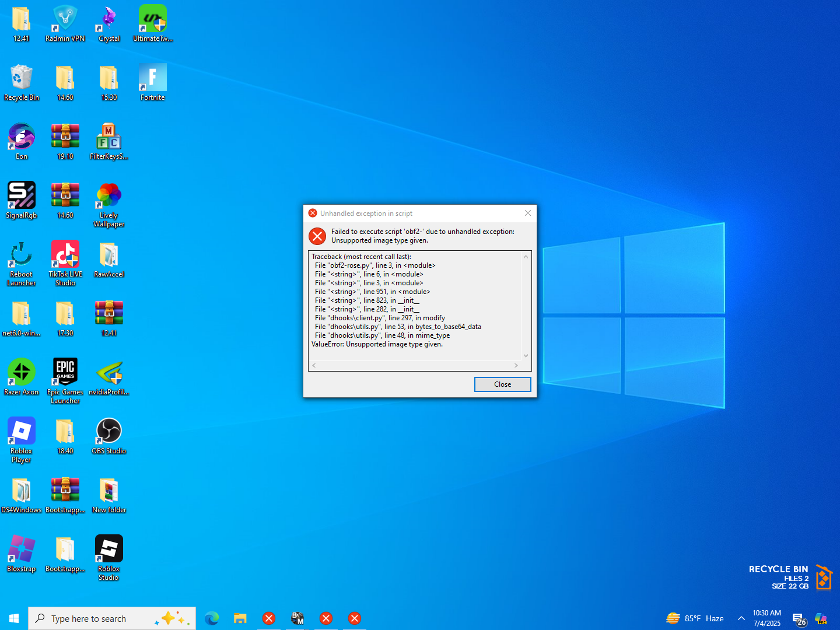Open Epic Games Launcher shortcut
The image size is (840, 630).
[x=65, y=373]
